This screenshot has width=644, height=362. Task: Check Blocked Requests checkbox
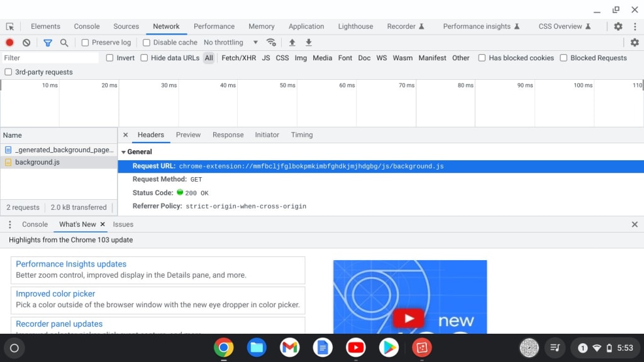tap(563, 58)
